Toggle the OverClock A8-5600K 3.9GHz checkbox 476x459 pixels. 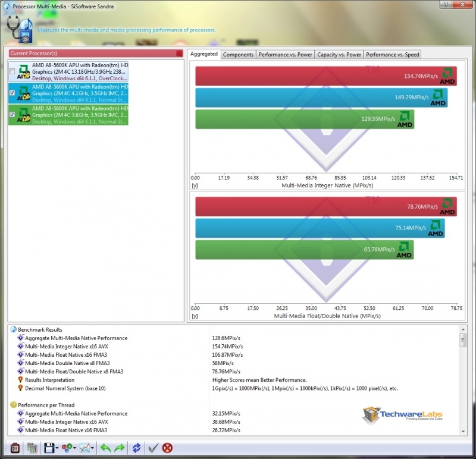pyautogui.click(x=12, y=71)
